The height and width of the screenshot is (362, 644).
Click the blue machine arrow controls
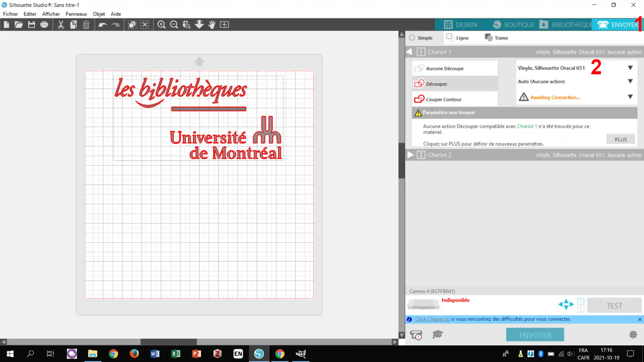[x=566, y=304]
